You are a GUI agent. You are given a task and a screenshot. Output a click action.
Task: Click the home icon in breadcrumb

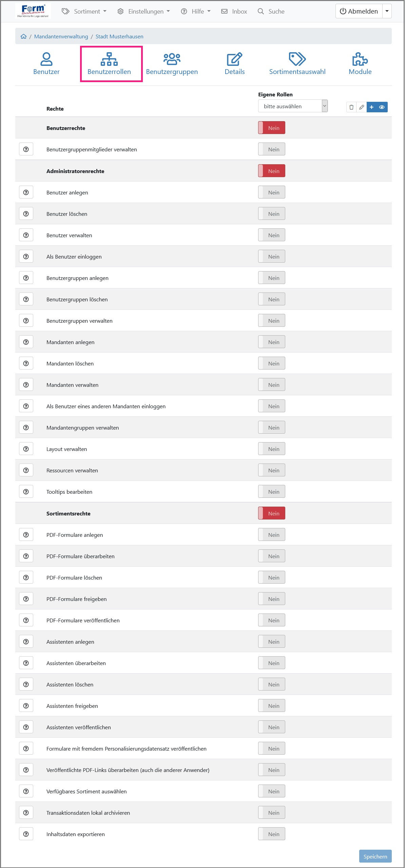23,36
